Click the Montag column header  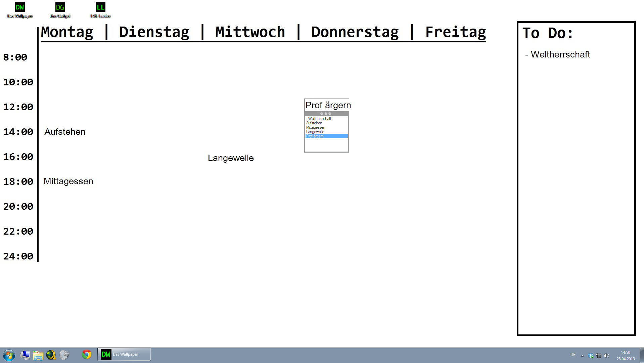(x=67, y=32)
